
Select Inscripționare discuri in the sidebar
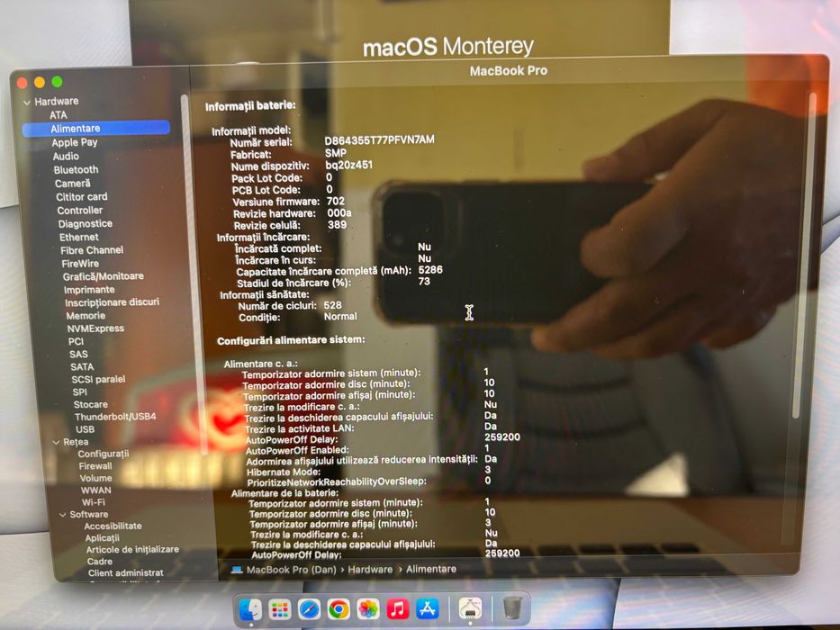pos(112,302)
